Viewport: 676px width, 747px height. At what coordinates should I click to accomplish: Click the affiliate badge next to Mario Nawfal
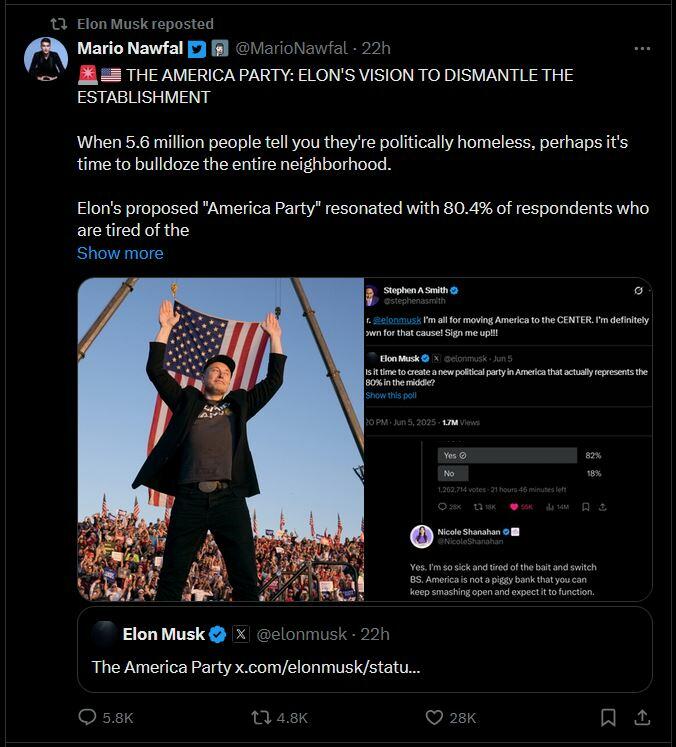pos(220,49)
